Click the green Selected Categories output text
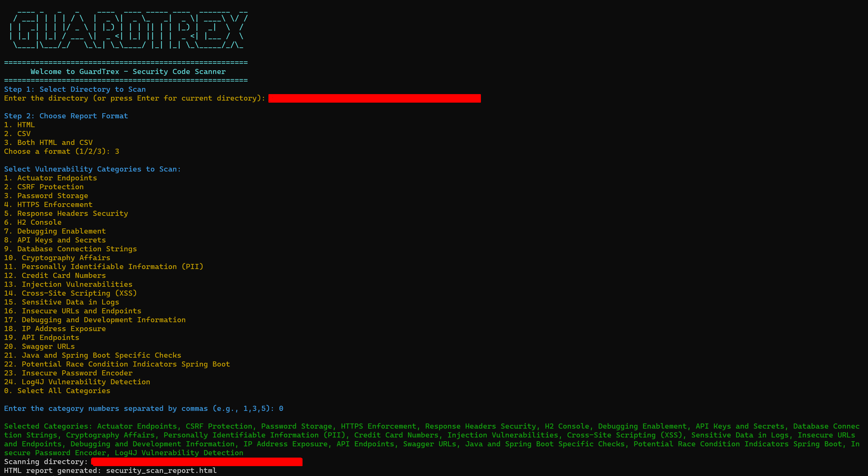The image size is (868, 476). pos(431,440)
